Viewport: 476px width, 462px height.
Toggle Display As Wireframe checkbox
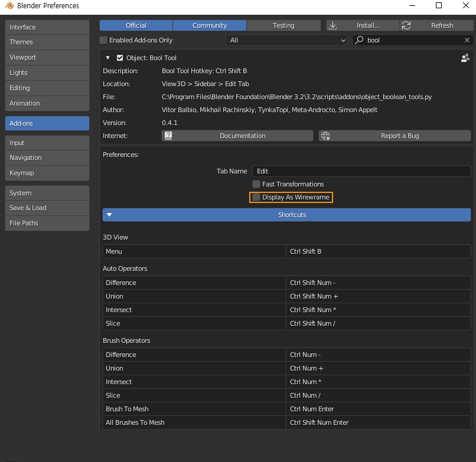[256, 197]
